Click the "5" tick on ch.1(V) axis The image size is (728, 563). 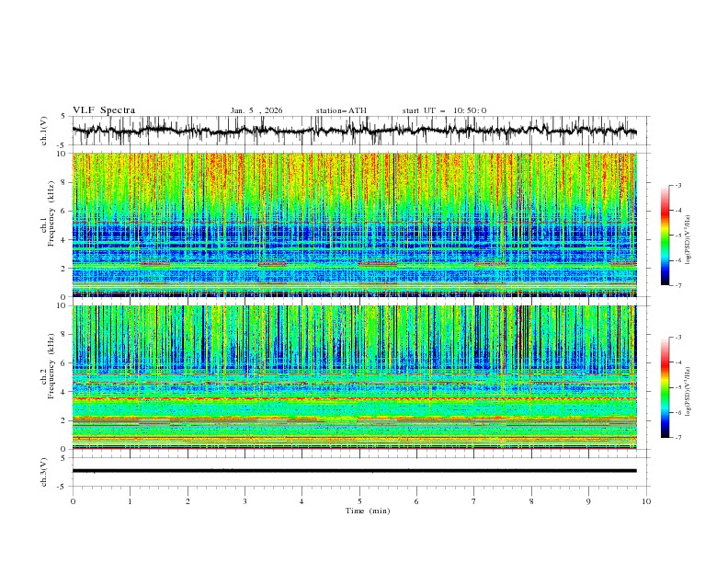[x=63, y=117]
